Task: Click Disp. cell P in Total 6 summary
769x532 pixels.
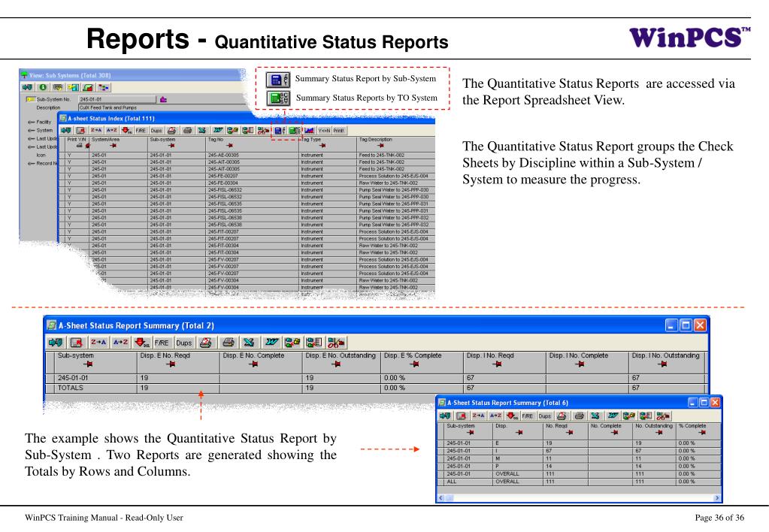Action: [x=517, y=467]
